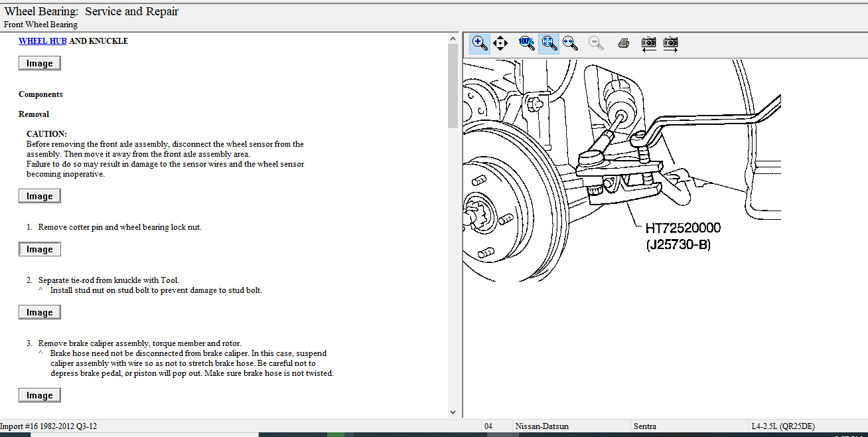Open Image for brake caliper removal step
Viewport: 868px width, 437px height.
pos(40,395)
